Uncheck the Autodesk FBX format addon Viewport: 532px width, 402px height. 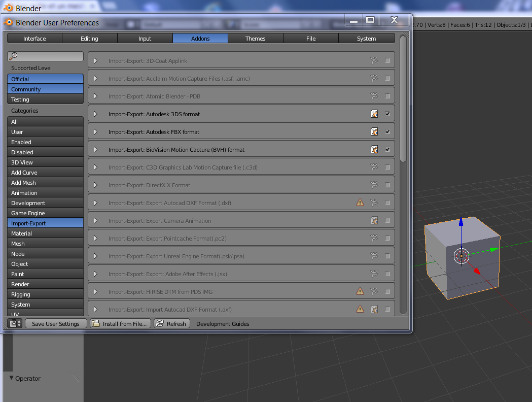coord(387,132)
